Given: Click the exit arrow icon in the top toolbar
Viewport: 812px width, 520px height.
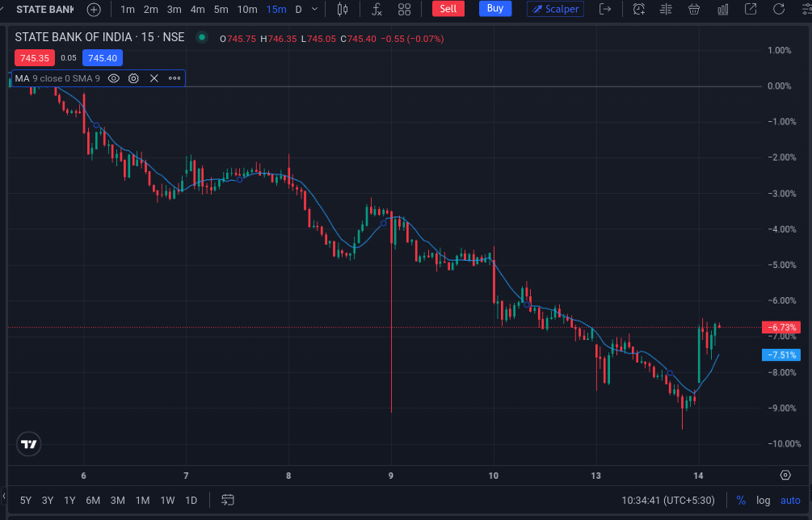Looking at the screenshot, I should (605, 10).
